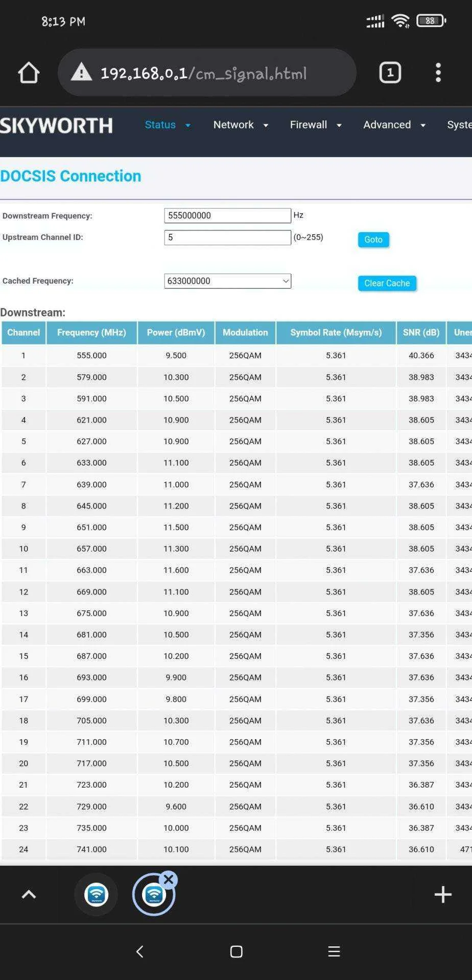
Task: Tap the Wi-Fi status icon
Action: tap(400, 21)
